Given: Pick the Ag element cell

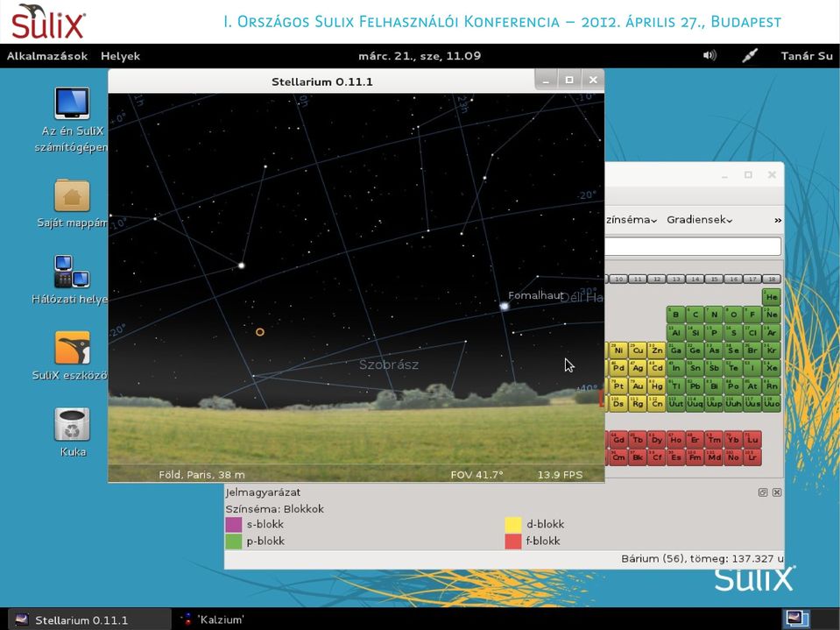Looking at the screenshot, I should click(x=638, y=368).
